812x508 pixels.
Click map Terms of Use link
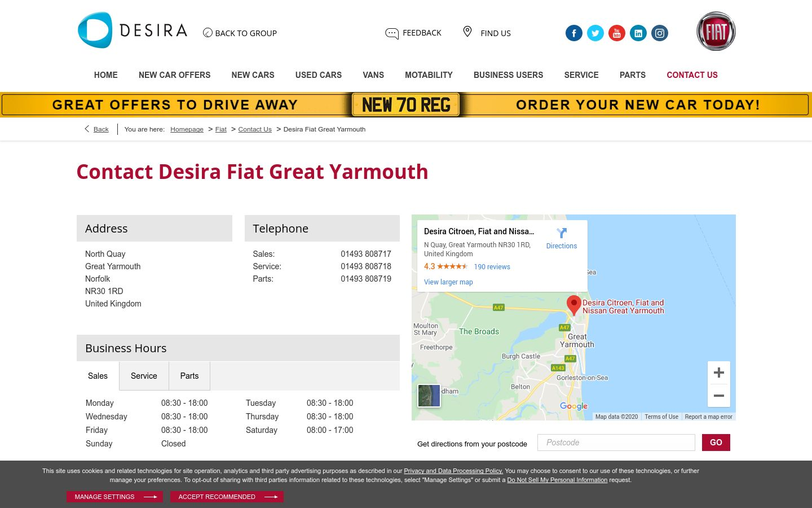[661, 417]
